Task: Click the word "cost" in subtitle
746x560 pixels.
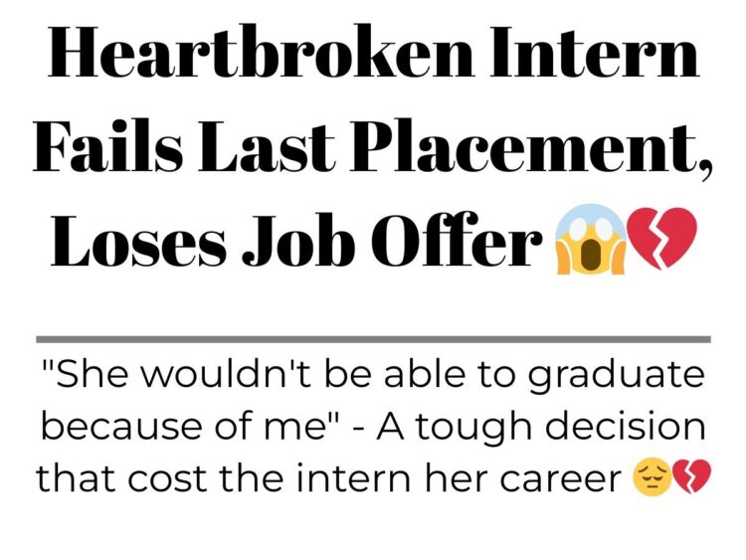Action: pos(167,478)
